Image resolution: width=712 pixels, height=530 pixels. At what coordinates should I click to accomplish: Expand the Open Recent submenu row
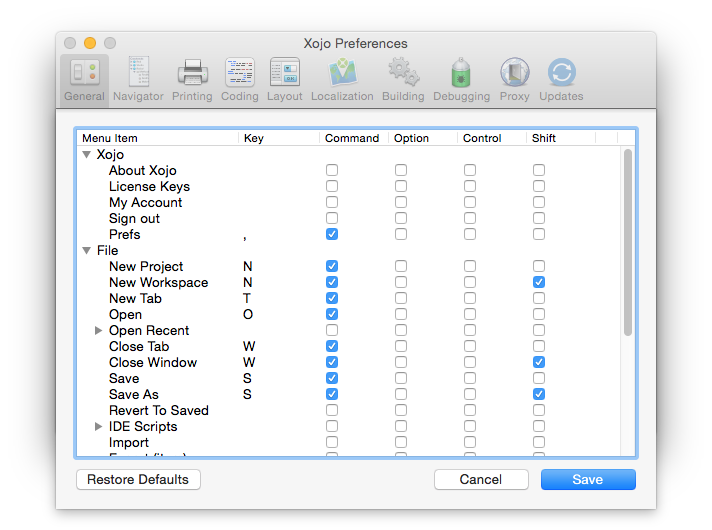click(x=98, y=330)
